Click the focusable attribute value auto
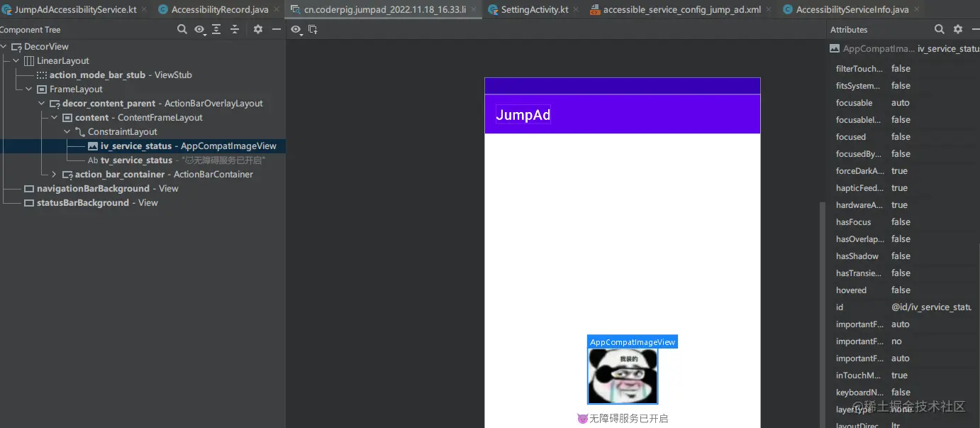This screenshot has height=428, width=980. (x=901, y=103)
